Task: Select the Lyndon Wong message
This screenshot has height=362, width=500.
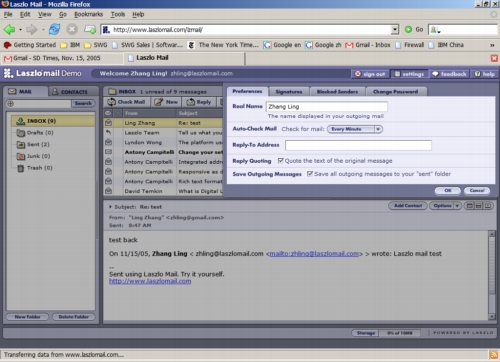Action: (163, 142)
